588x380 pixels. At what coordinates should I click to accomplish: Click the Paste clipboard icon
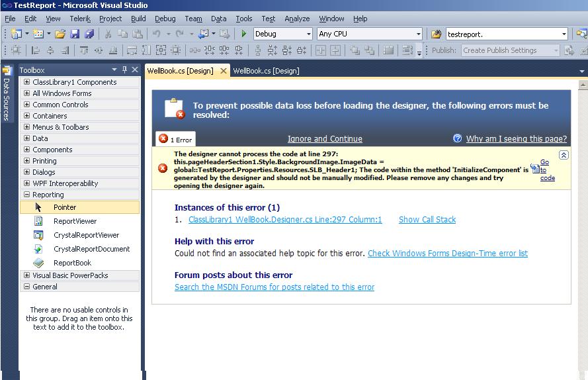coord(138,34)
